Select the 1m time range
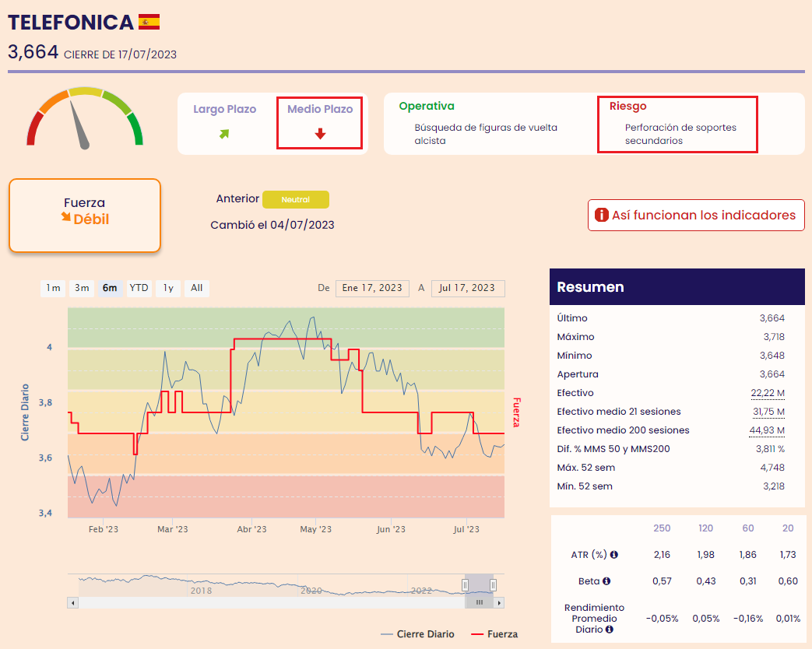Image resolution: width=812 pixels, height=649 pixels. [x=53, y=288]
